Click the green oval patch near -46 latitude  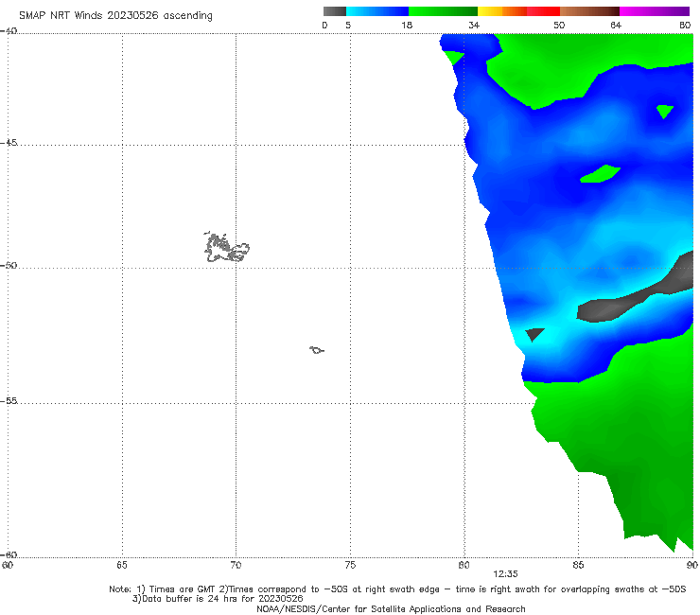pos(600,174)
